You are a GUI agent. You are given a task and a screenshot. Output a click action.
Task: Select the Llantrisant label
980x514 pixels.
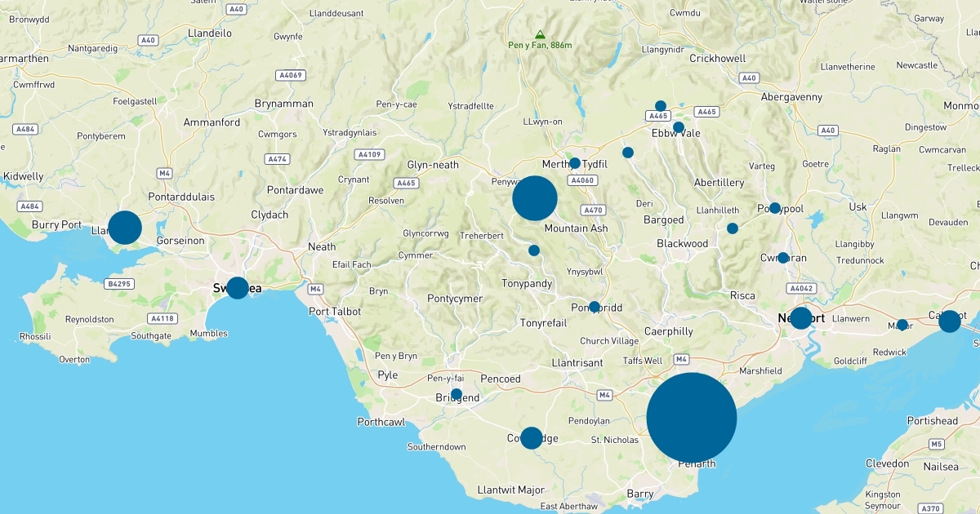pos(577,362)
